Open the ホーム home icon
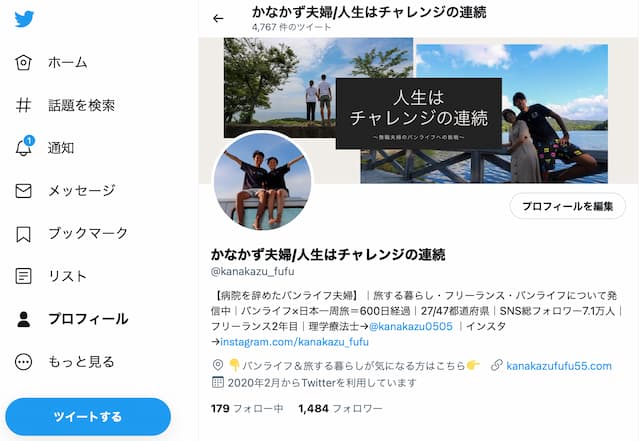The image size is (640, 441). coord(23,62)
